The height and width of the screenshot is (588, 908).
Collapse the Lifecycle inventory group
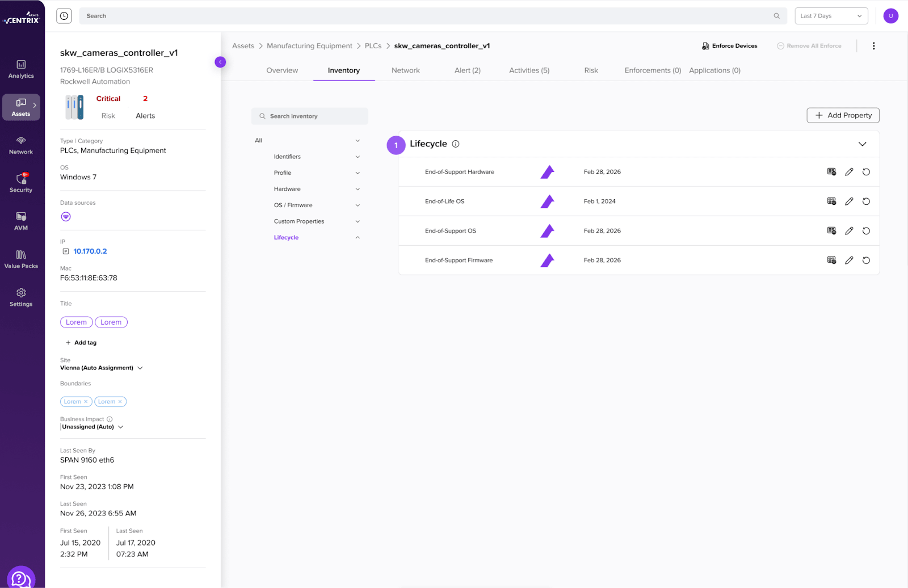pos(358,238)
